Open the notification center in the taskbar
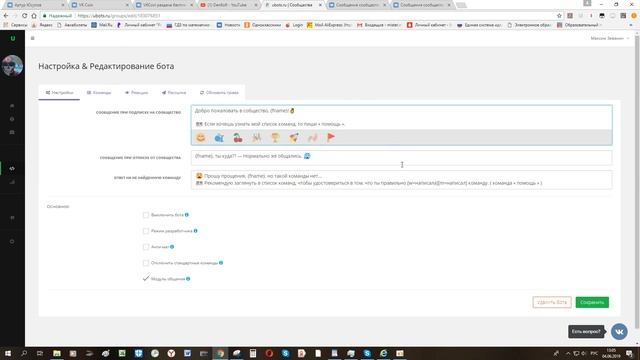Viewport: 640px width, 360px height. (630, 353)
